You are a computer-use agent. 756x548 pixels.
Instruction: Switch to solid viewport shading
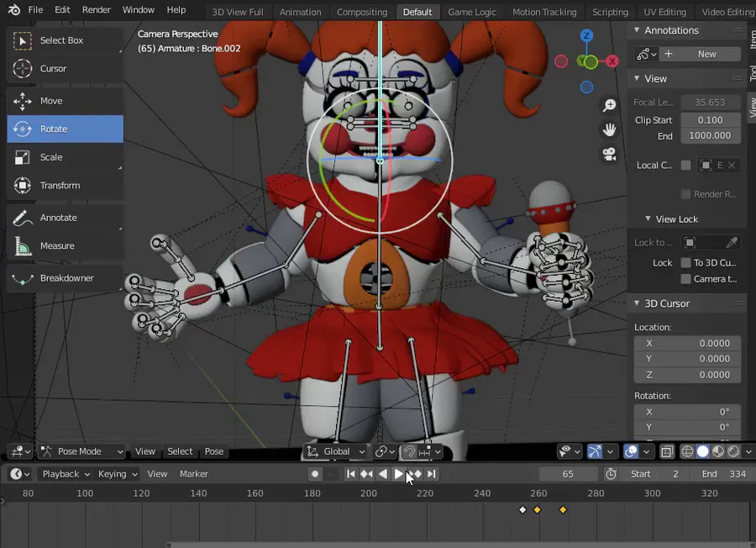coord(702,451)
